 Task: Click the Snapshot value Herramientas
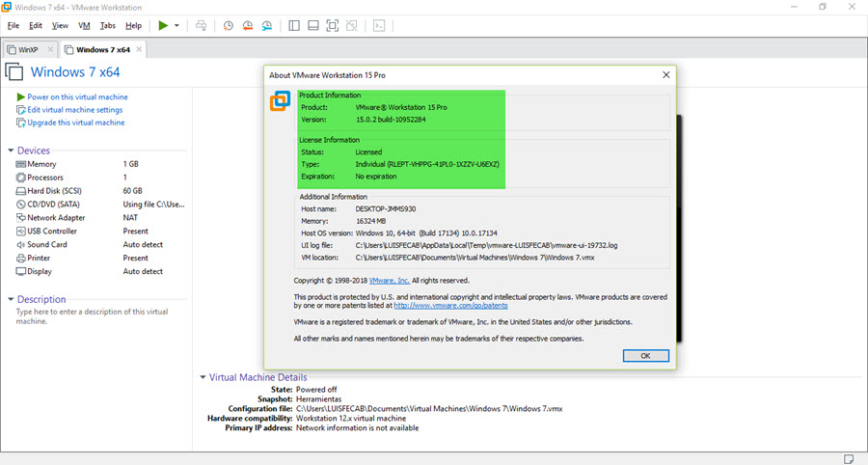(x=319, y=399)
